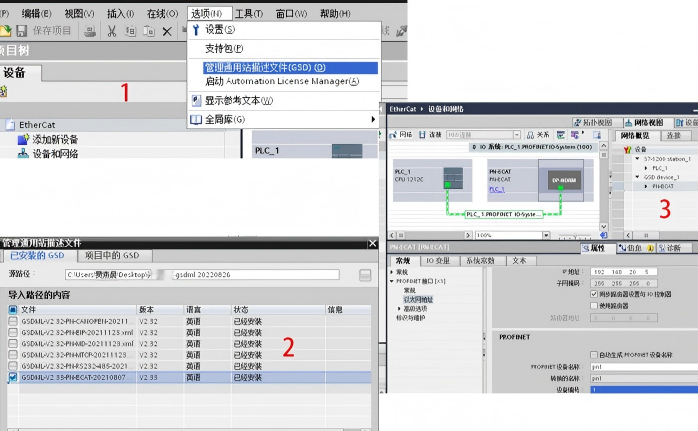Screen dimensions: 698x431
Task: Check the PN-CANOPEN GSD file checkbox
Action: tap(13, 321)
